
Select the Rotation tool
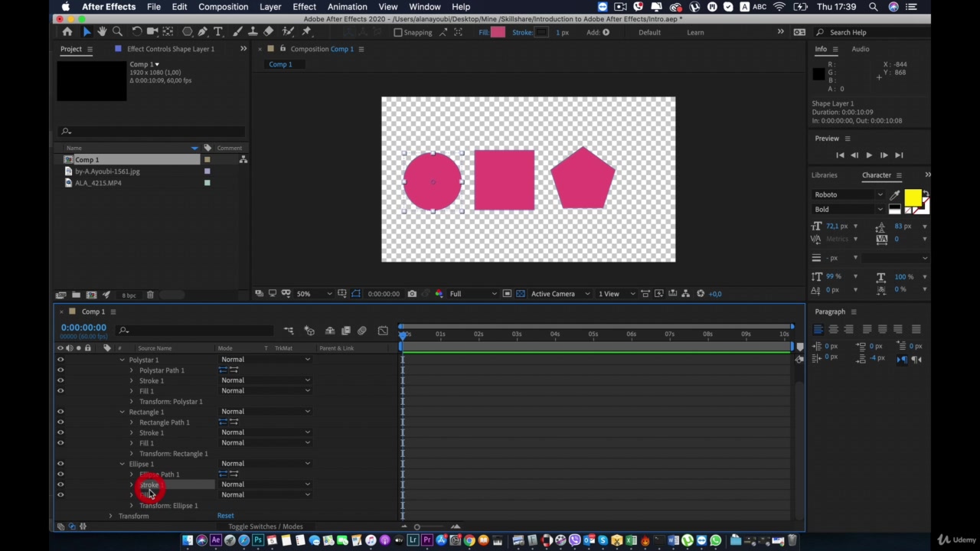click(x=136, y=32)
